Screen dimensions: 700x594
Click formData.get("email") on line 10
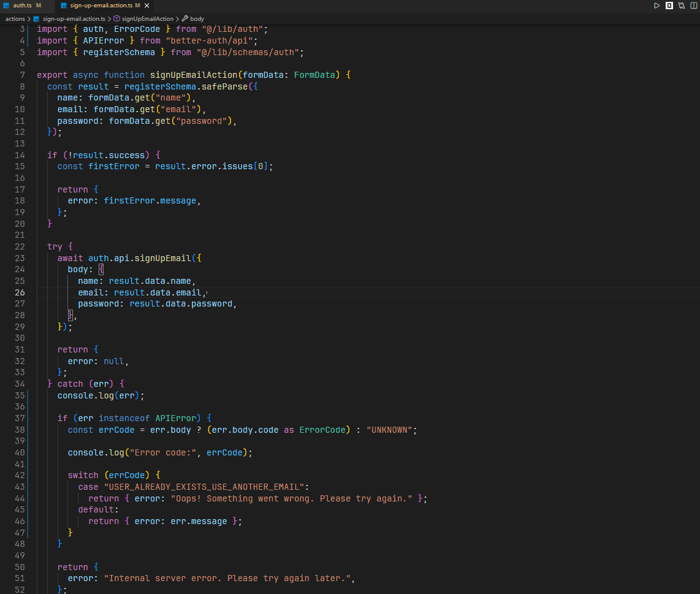147,109
